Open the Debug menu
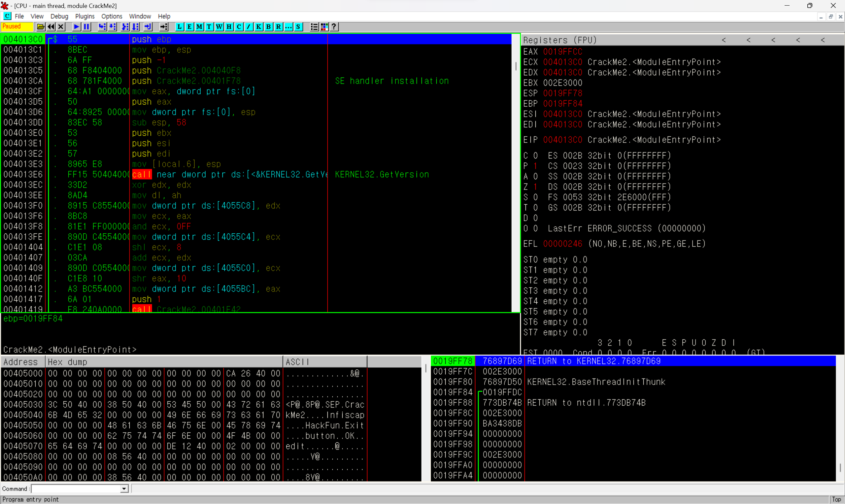The image size is (845, 504). pos(59,16)
